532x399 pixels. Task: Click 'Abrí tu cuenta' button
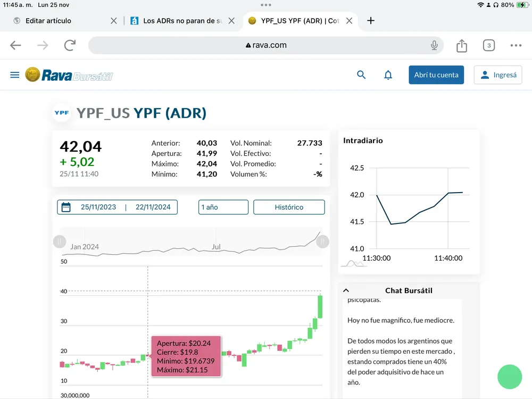coord(436,75)
